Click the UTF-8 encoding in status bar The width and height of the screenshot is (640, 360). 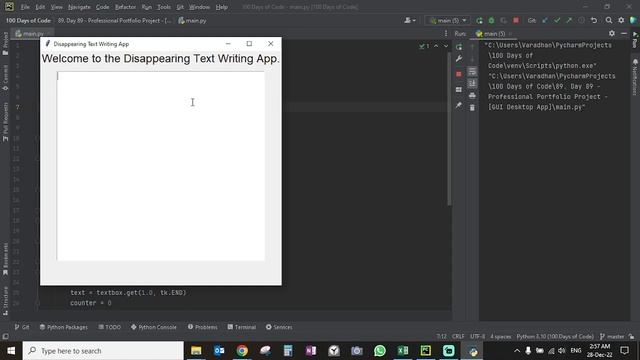click(x=478, y=336)
